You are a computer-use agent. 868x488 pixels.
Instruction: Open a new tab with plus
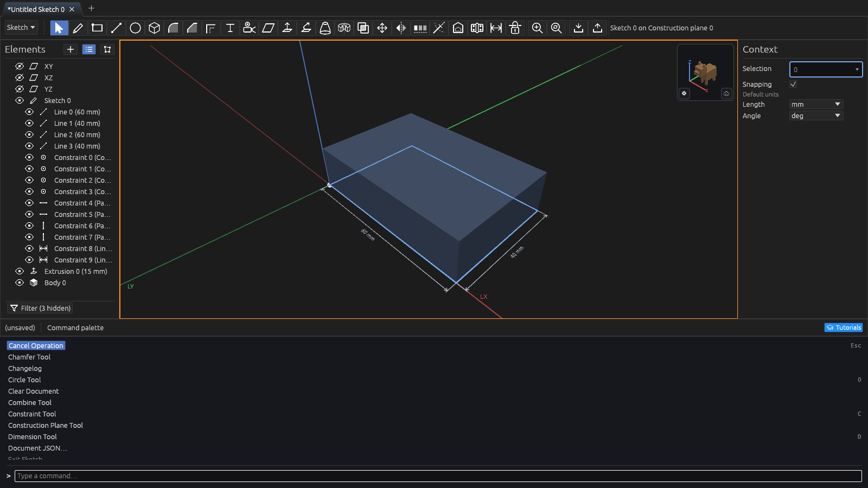91,8
